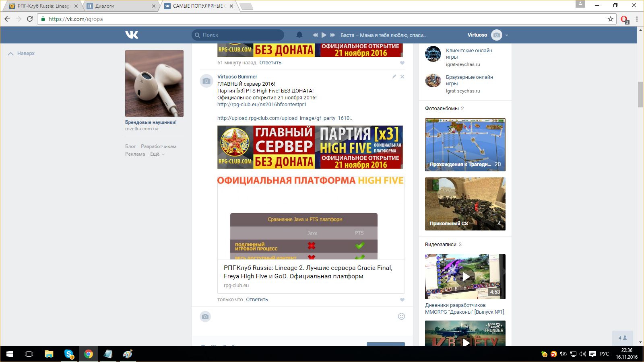Open the Paint app on taskbar
644x362 pixels.
tap(128, 354)
